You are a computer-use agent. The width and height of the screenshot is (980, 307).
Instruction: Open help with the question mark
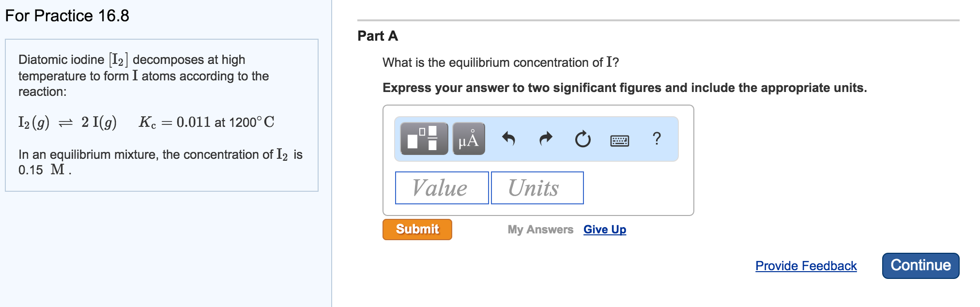pos(656,139)
